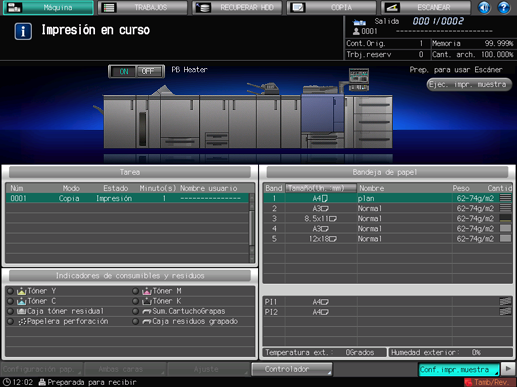Click Configuración pap. button
The height and width of the screenshot is (387, 517).
click(x=42, y=369)
